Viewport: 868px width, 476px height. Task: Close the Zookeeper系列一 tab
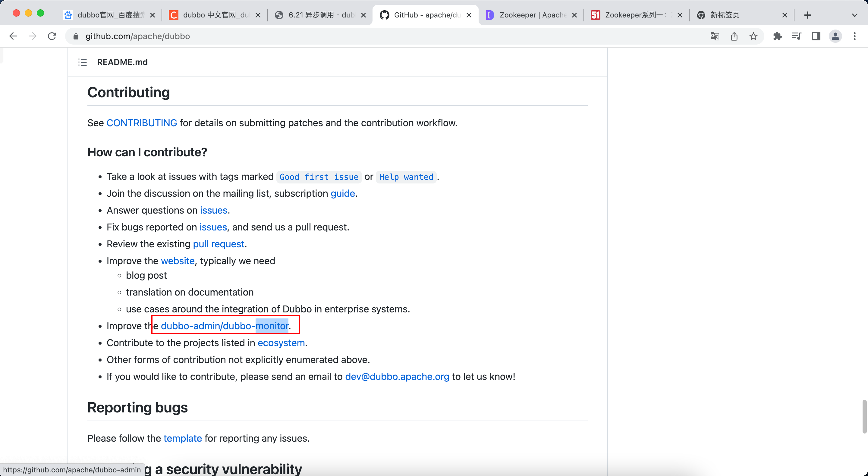click(x=680, y=15)
